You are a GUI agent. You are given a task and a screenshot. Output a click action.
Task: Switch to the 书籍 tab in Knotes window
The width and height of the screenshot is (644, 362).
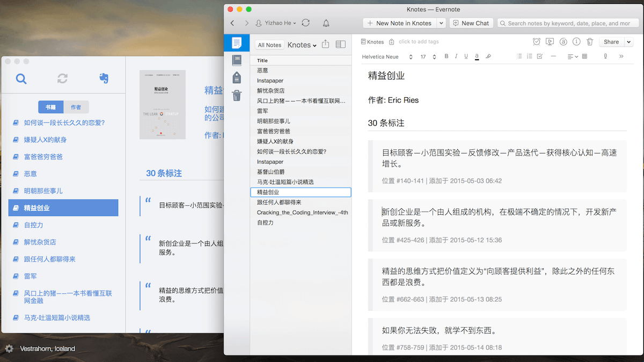(50, 107)
